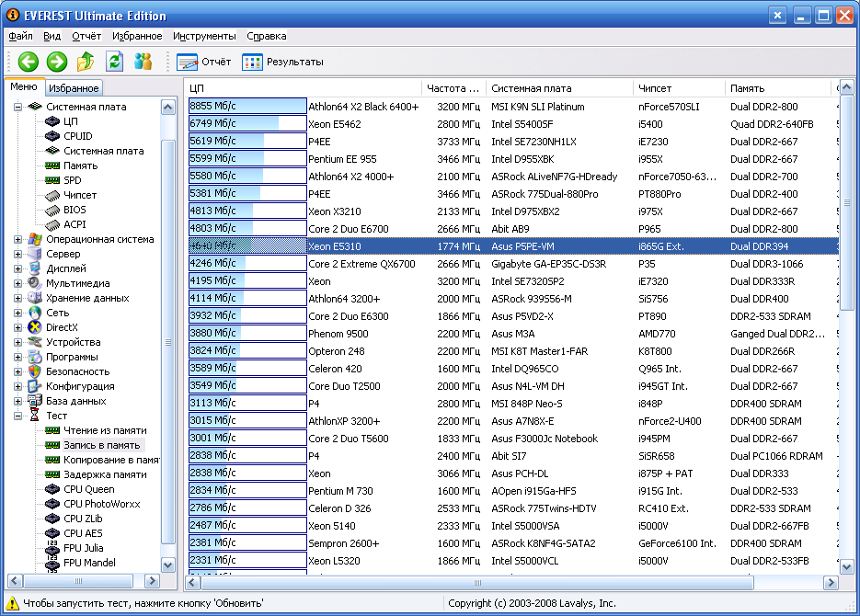Viewport: 860px width, 616px height.
Task: Sort by Чипсет column header
Action: click(x=680, y=88)
